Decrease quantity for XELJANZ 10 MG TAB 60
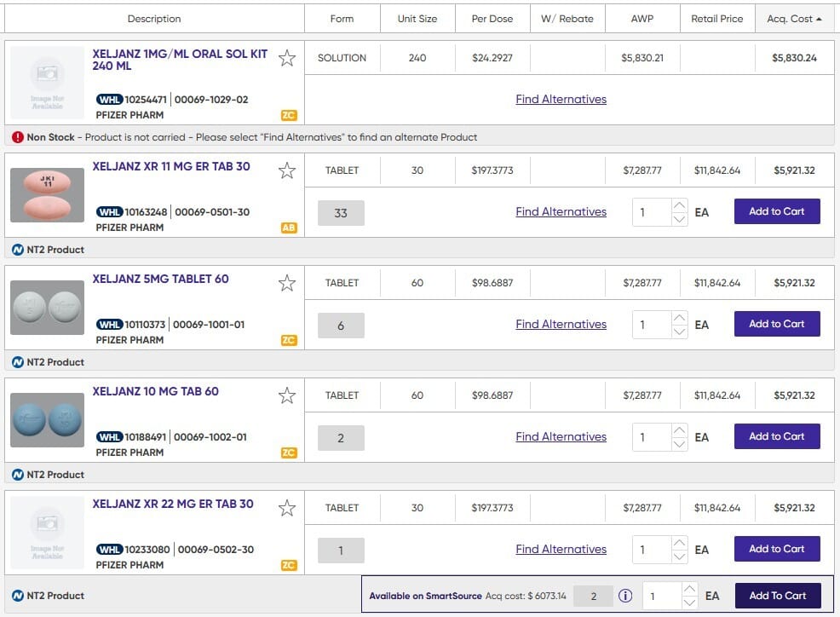 pyautogui.click(x=679, y=444)
